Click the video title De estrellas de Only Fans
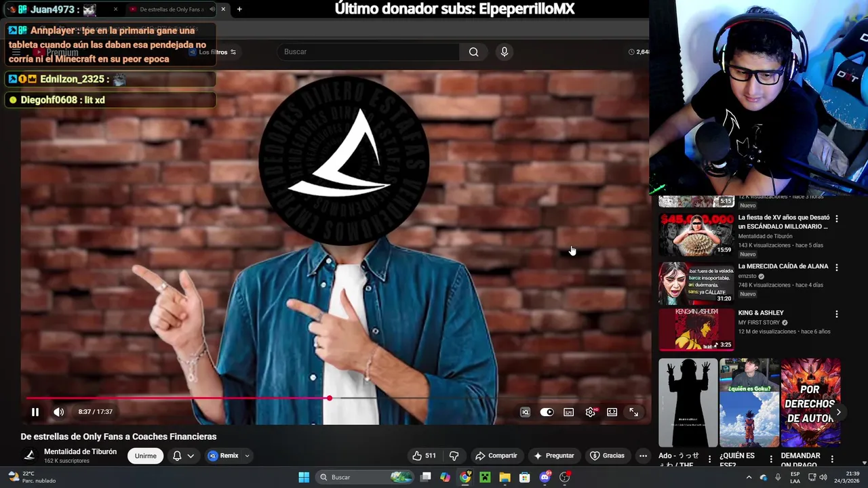The height and width of the screenshot is (488, 868). click(119, 436)
